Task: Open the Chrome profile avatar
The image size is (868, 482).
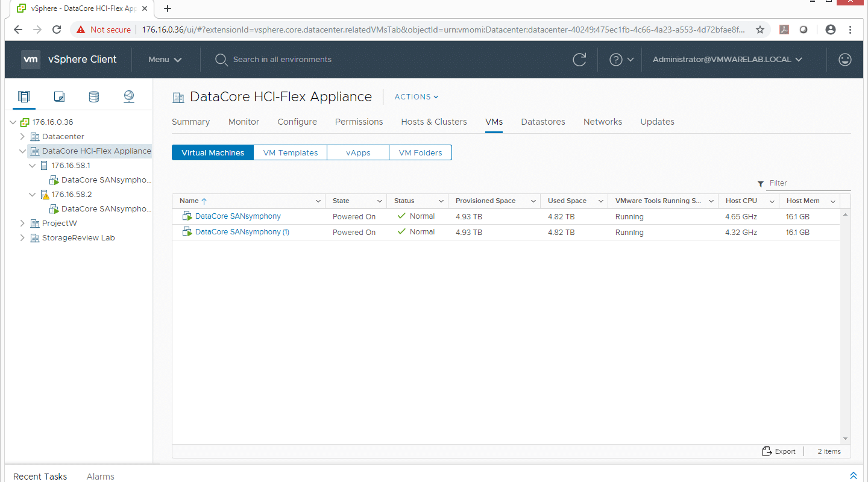Action: click(x=831, y=30)
